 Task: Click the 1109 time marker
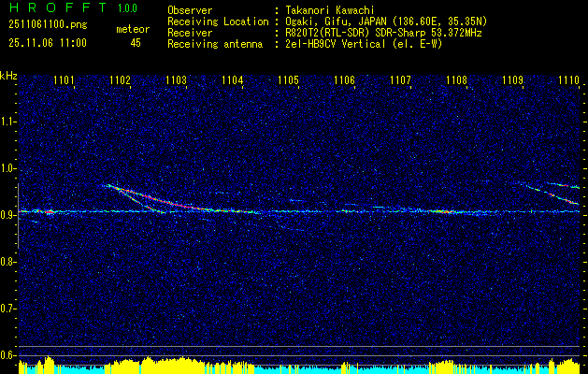(x=512, y=79)
